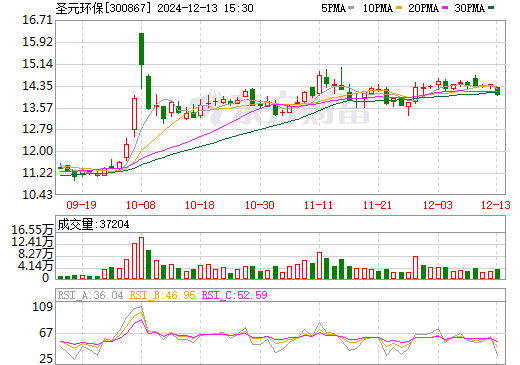520x365 pixels.
Task: Click the 12.79 price axis label
Action: 38,129
